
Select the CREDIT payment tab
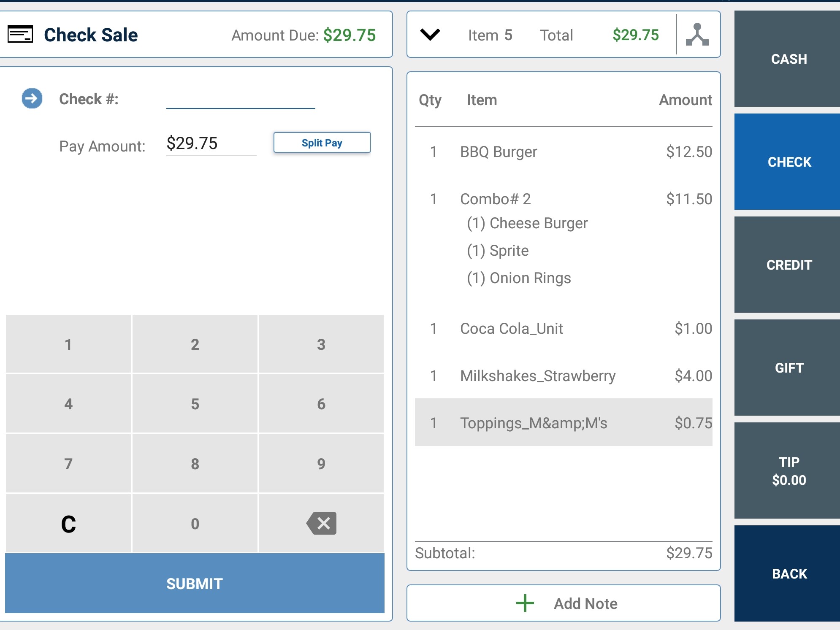[788, 265]
